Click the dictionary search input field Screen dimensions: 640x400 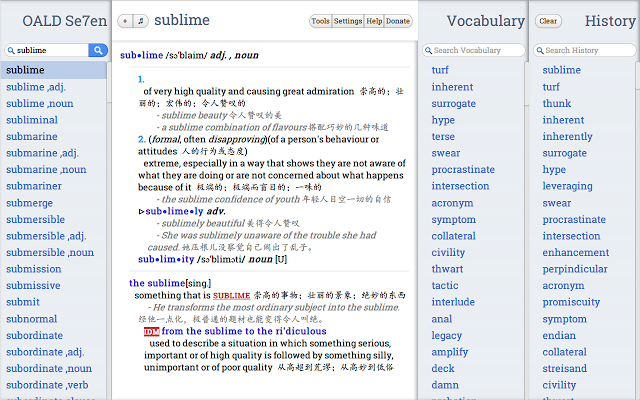tap(47, 50)
